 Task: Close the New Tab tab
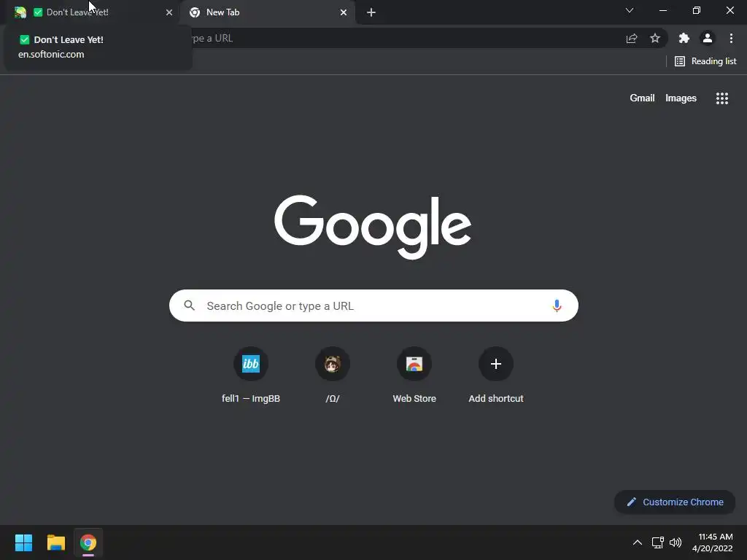coord(344,12)
